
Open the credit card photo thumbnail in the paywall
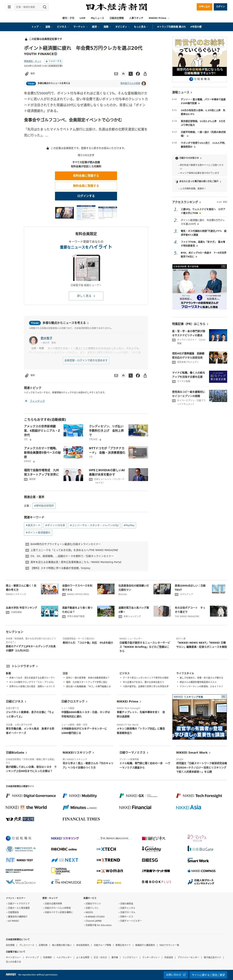pos(64,213)
